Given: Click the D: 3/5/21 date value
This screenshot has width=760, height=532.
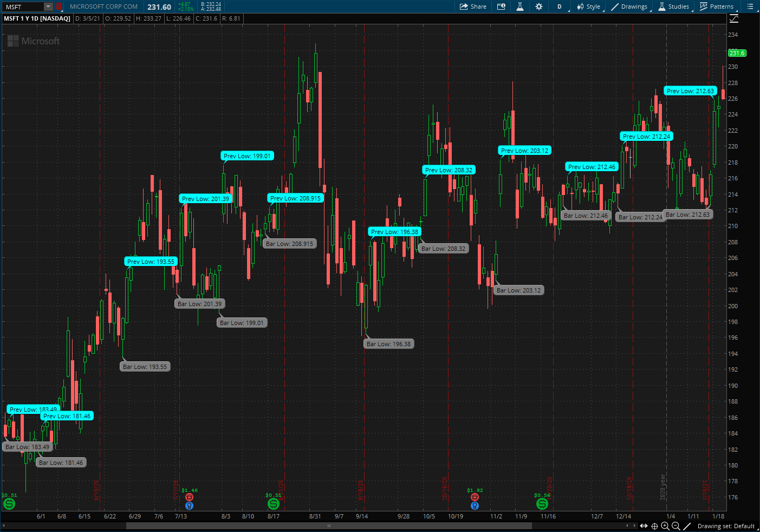Looking at the screenshot, I should point(88,18).
